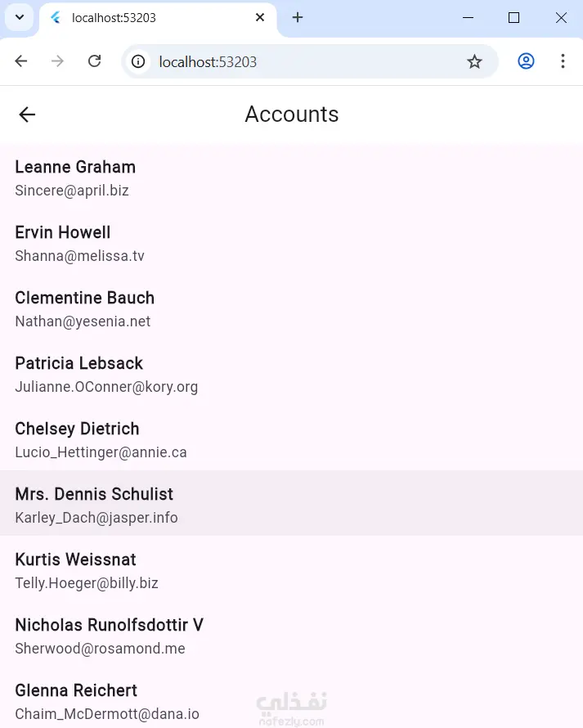Click the browser forward navigation arrow
The height and width of the screenshot is (728, 583).
click(x=57, y=61)
